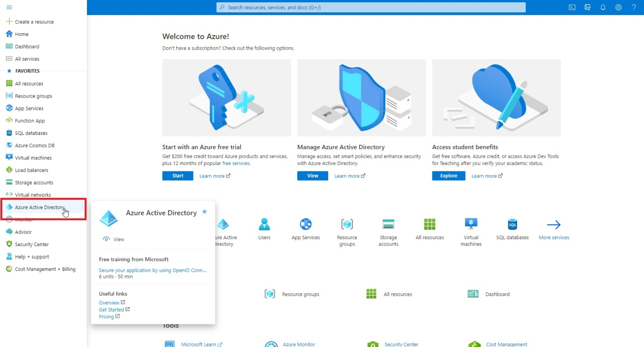Click the Azure Active Directory flyout pyramid icon
Image resolution: width=644 pixels, height=347 pixels.
(x=110, y=219)
